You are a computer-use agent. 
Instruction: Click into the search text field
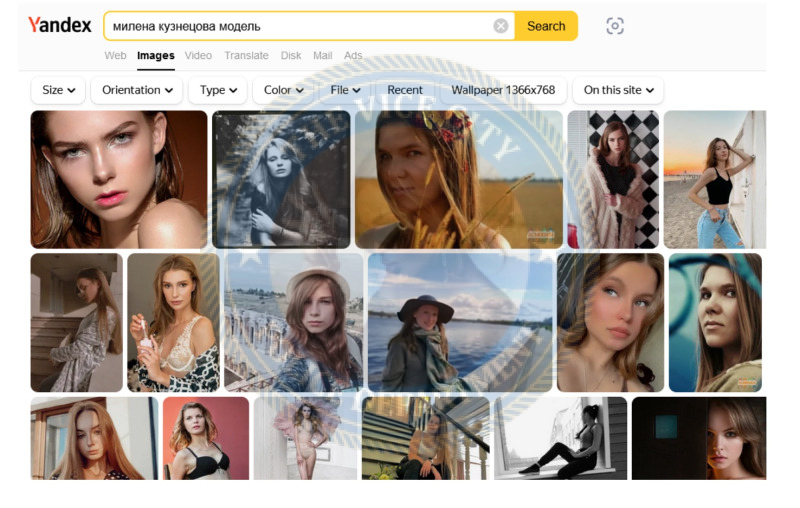click(298, 26)
